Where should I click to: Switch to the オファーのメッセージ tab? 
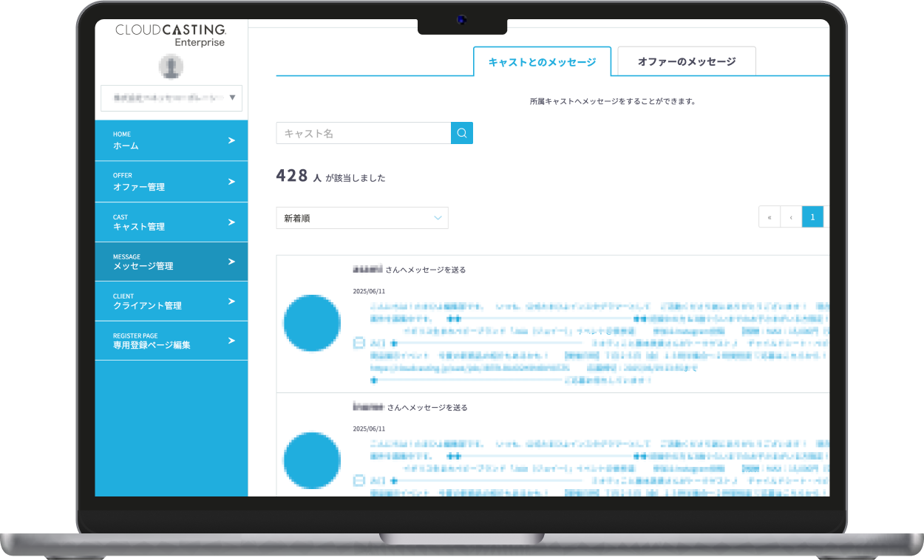(x=686, y=61)
